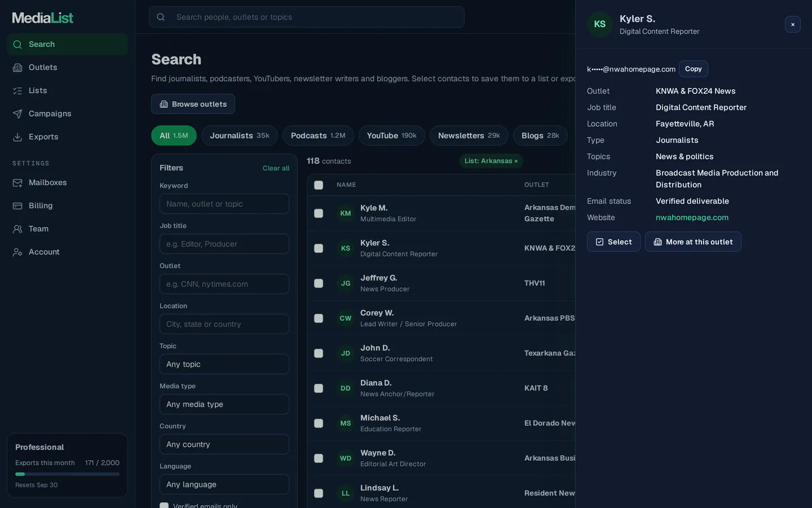The height and width of the screenshot is (508, 812).
Task: Check the box for Corey W.
Action: point(319,318)
